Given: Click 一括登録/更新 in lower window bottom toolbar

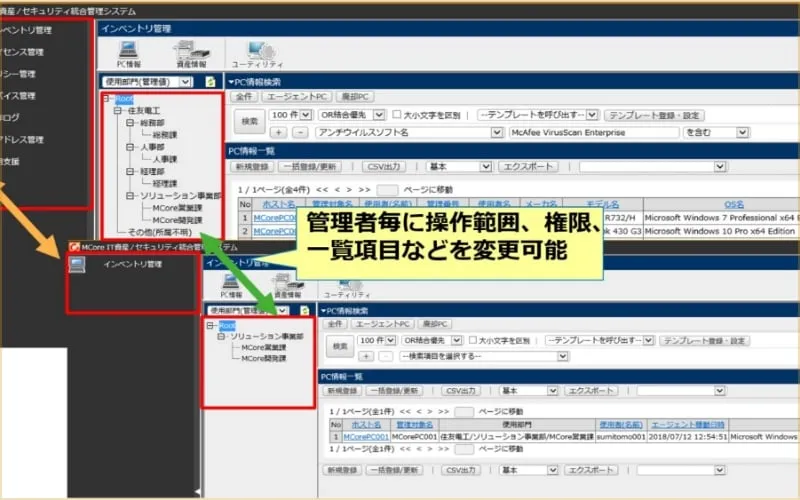Looking at the screenshot, I should tap(394, 470).
